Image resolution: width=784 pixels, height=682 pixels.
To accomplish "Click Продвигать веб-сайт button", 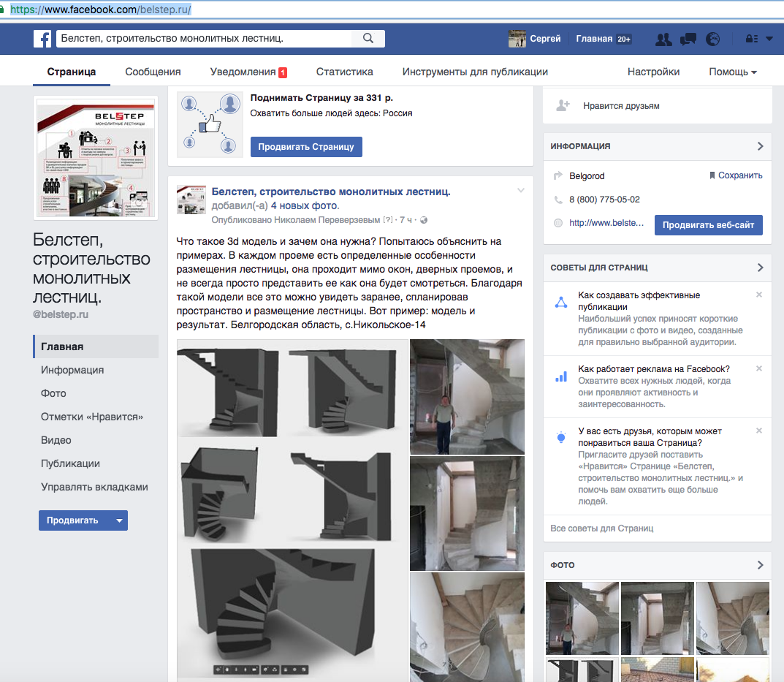I will (708, 225).
